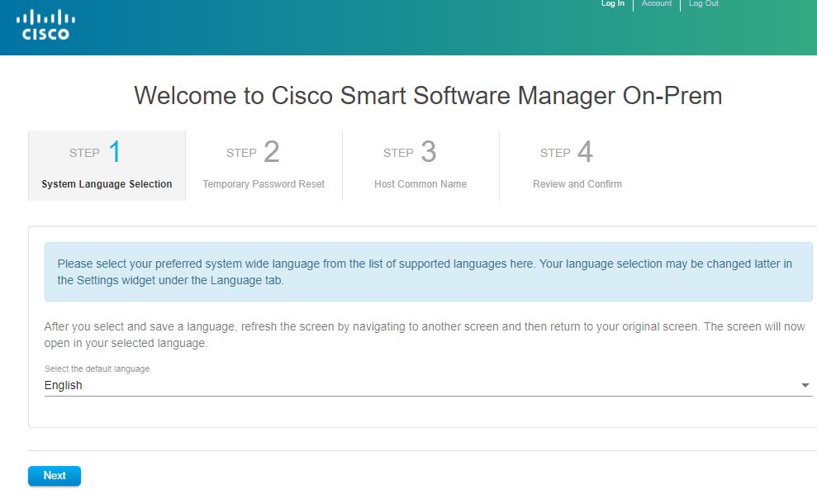Click the blue language selection info banner text

click(x=425, y=272)
